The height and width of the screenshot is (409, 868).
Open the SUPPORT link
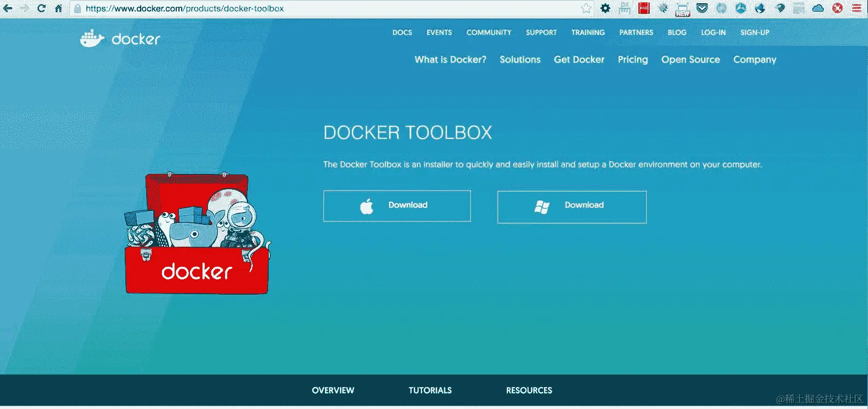pyautogui.click(x=541, y=32)
